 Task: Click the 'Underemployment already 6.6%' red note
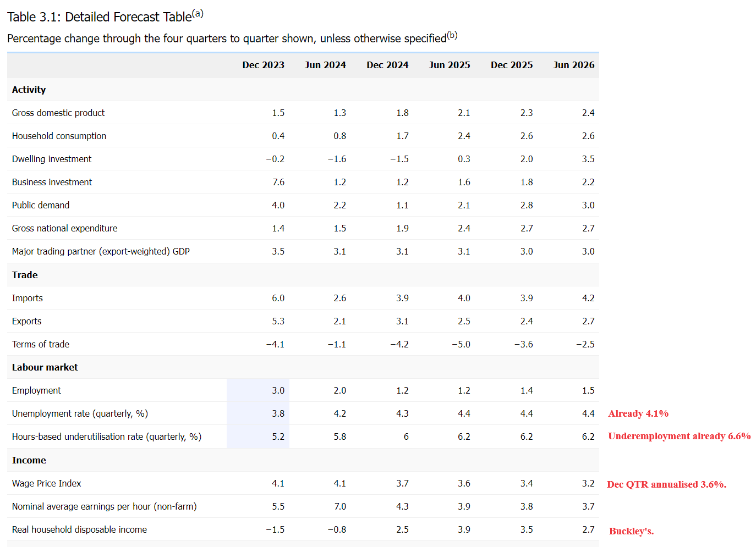pos(679,436)
